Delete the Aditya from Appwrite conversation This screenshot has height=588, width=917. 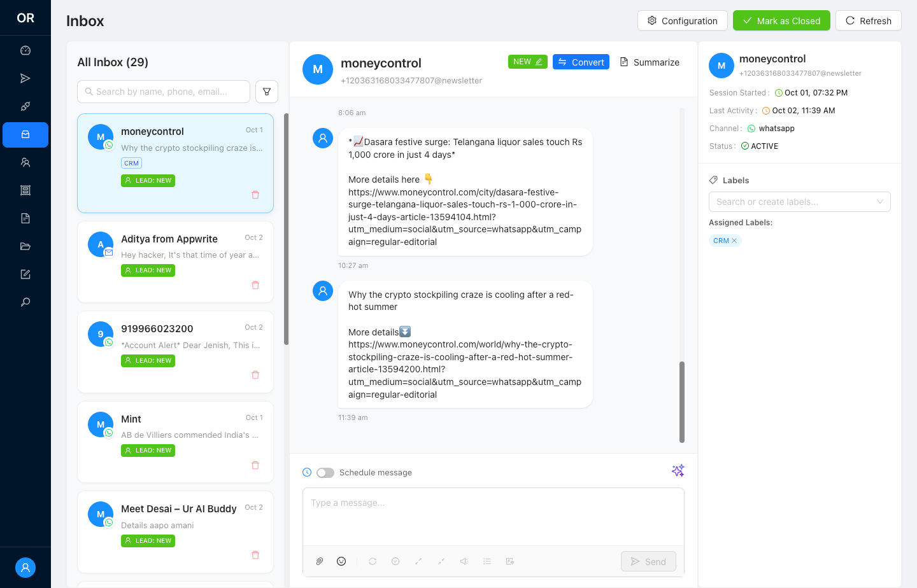[255, 285]
